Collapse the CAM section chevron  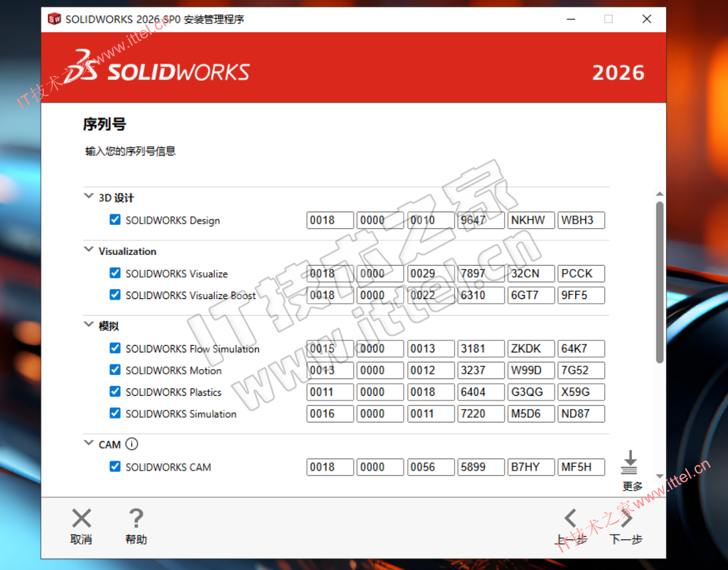tap(88, 443)
